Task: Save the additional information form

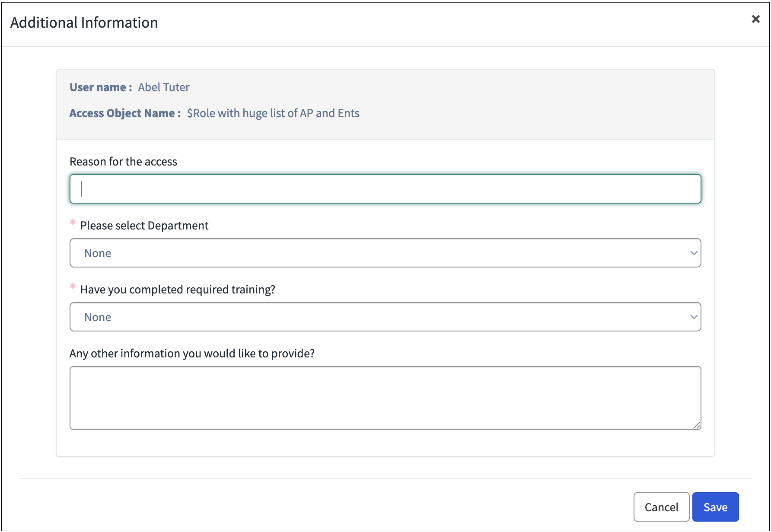Action: click(x=715, y=507)
